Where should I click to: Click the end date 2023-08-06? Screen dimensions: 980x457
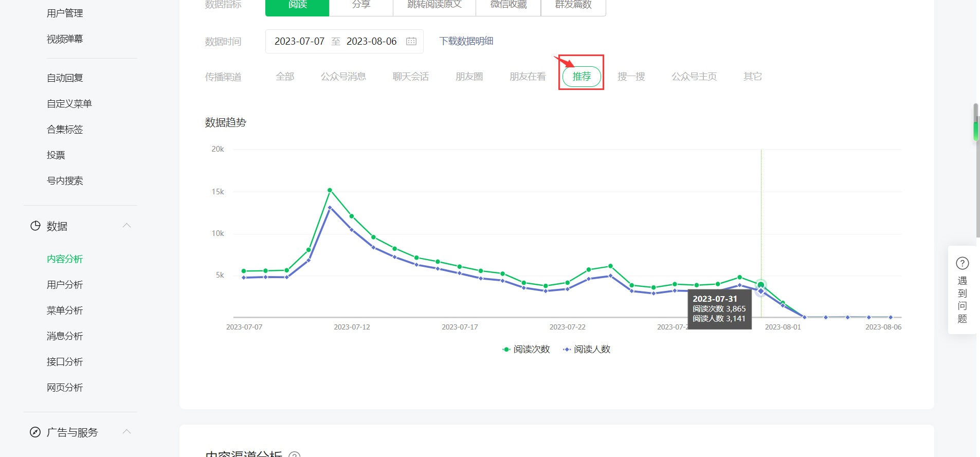pyautogui.click(x=372, y=41)
